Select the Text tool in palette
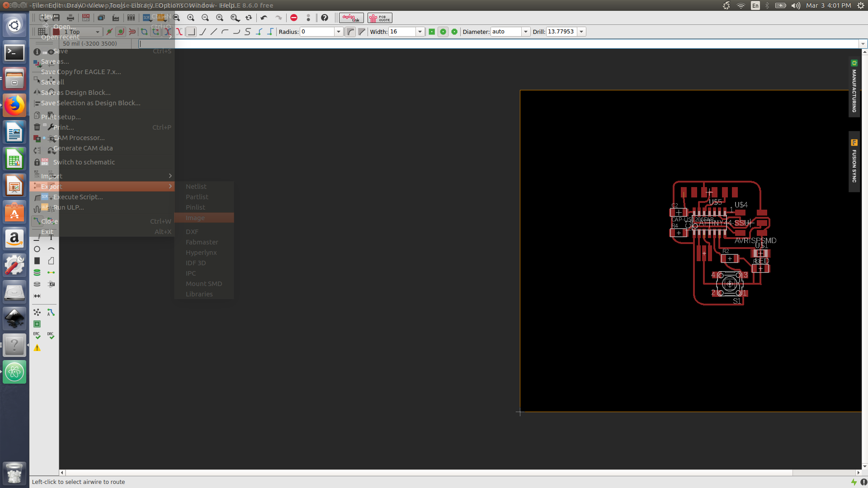Screen dimensions: 868x488 [51, 237]
